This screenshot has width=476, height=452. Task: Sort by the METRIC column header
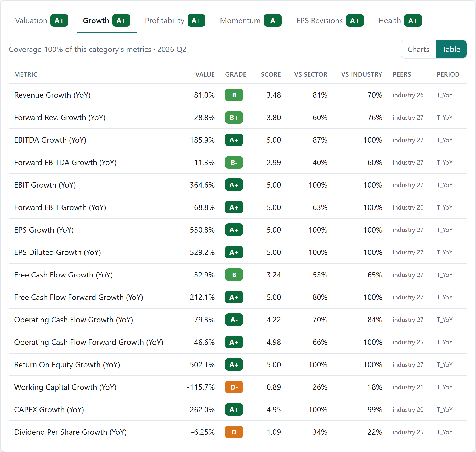coord(26,74)
